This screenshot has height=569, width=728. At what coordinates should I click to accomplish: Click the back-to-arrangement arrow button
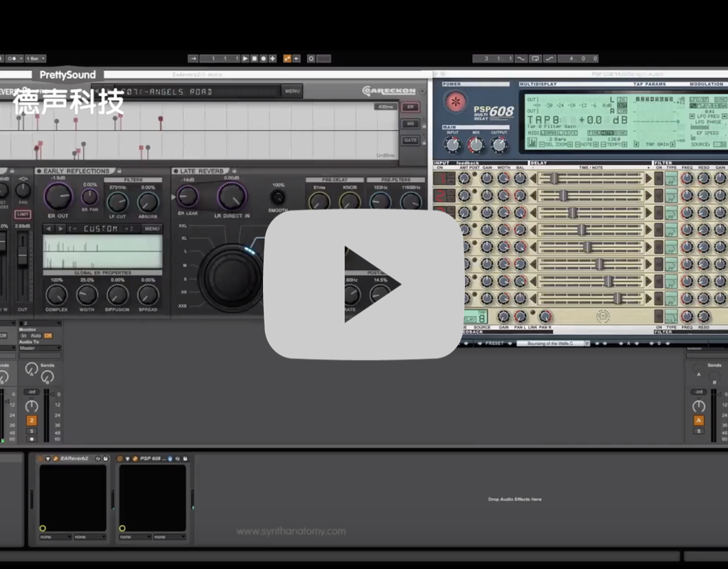click(x=296, y=58)
